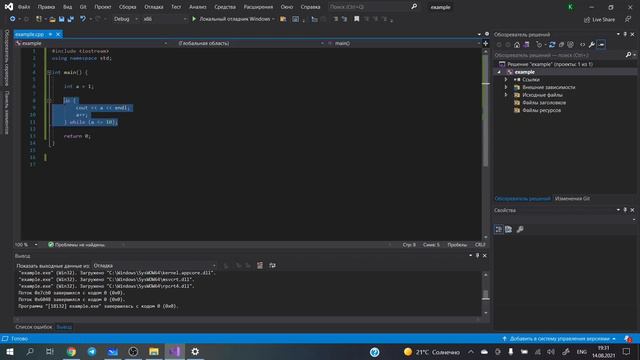Click Property Pages wrench in Properties panel

tap(520, 229)
